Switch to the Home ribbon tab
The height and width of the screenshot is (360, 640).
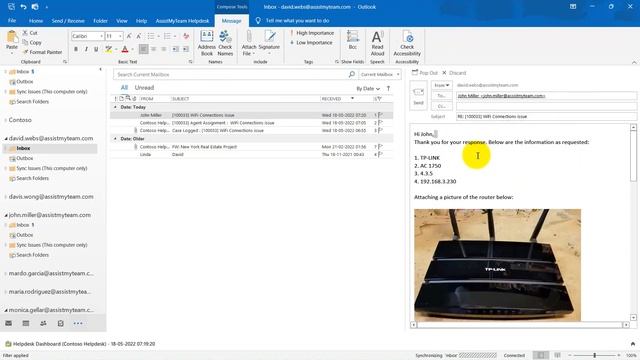(36, 20)
